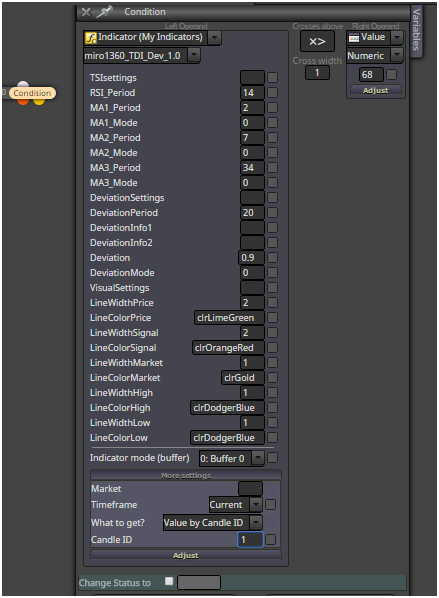Toggle the checkbox beside Deviation 0.9
The height and width of the screenshot is (598, 439).
point(272,257)
